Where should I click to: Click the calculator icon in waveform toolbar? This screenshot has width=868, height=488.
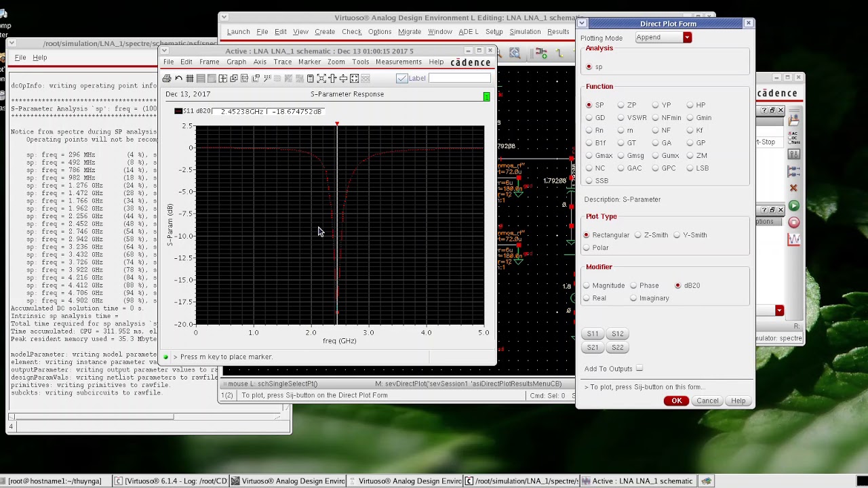tap(310, 79)
